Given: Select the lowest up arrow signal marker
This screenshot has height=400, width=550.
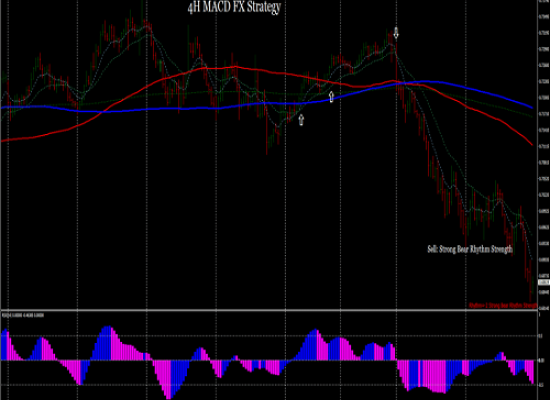Looking at the screenshot, I should [301, 120].
